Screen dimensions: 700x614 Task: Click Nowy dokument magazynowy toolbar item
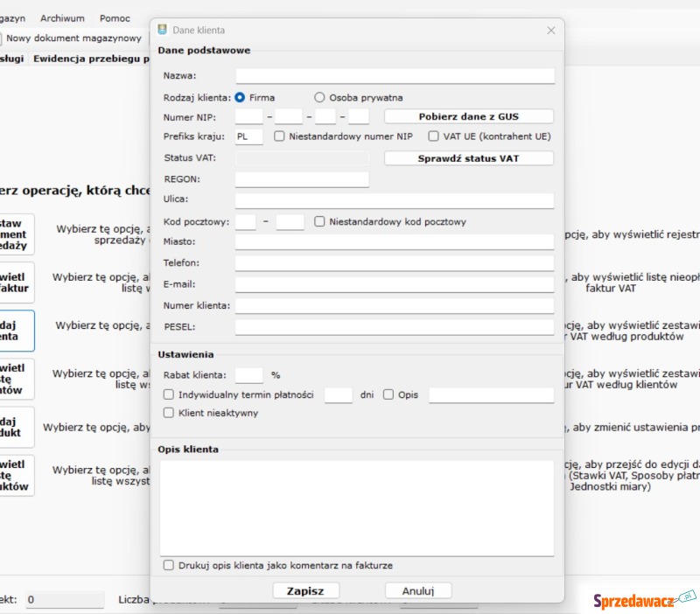coord(73,38)
